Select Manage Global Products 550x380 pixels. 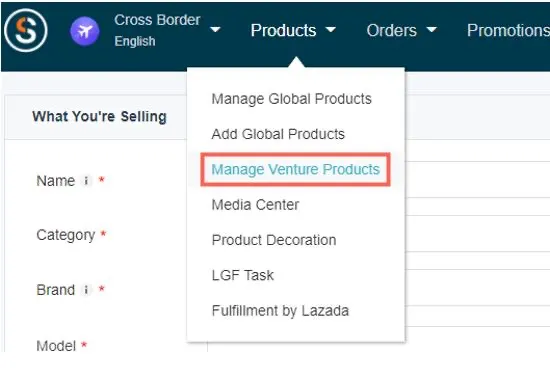[291, 99]
